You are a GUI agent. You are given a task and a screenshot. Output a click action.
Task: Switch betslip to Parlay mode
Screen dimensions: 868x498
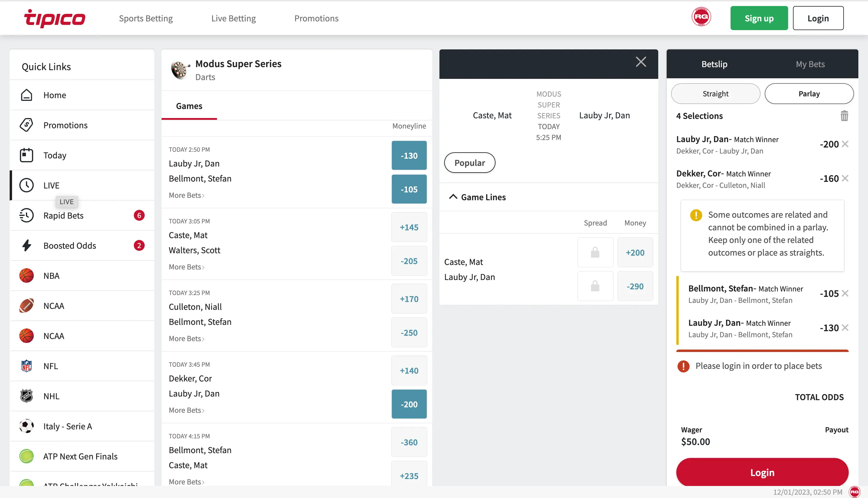(x=809, y=94)
